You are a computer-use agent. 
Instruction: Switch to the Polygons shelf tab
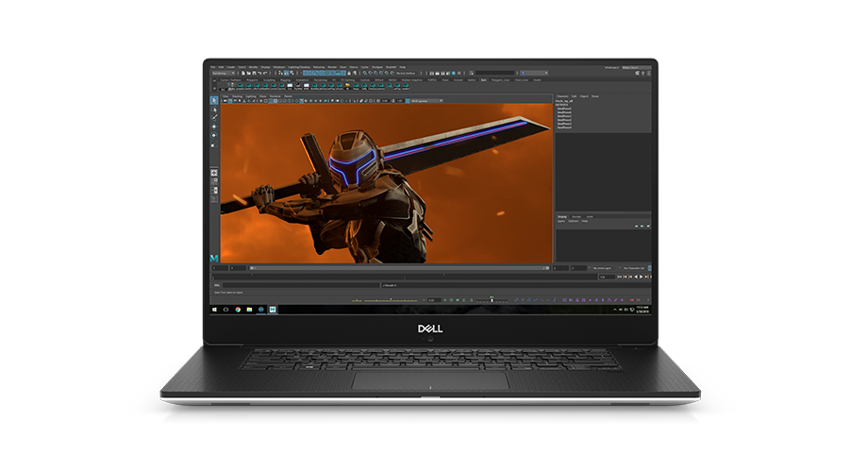[252, 80]
